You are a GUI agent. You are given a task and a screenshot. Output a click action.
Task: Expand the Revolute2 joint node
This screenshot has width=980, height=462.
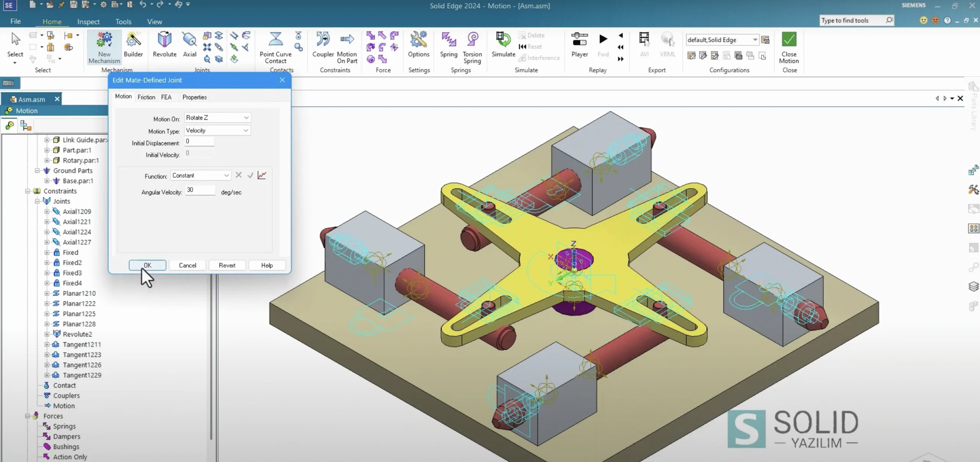pos(47,334)
